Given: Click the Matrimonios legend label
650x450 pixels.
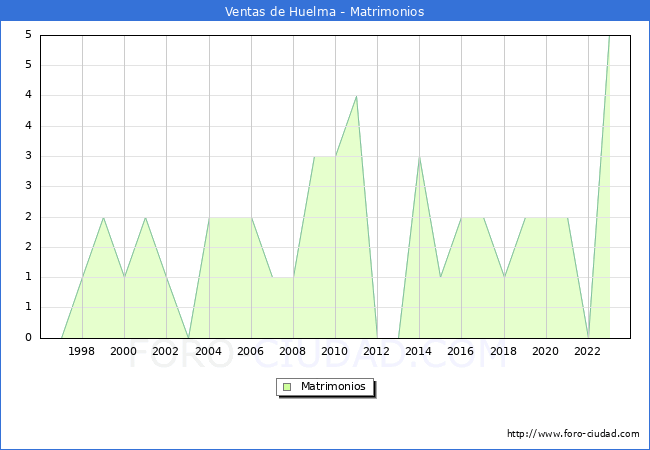Looking at the screenshot, I should click(333, 387).
